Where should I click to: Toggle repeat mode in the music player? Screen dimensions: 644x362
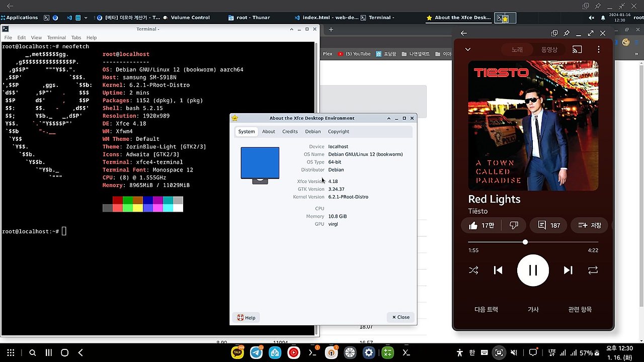(x=593, y=270)
